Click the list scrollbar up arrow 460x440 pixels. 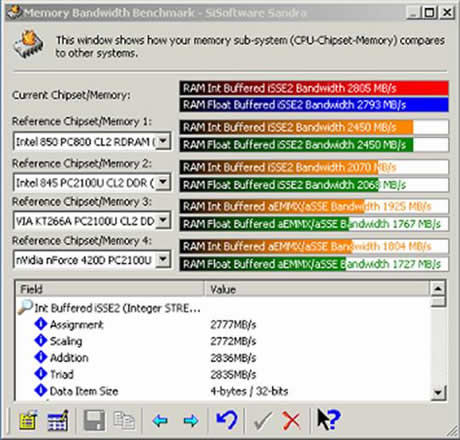(x=438, y=289)
